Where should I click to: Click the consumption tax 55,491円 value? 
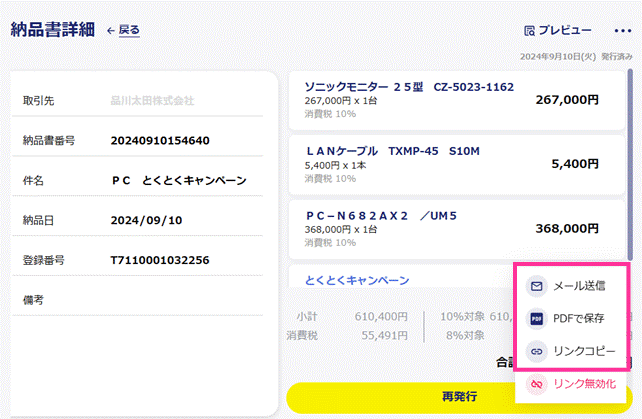pos(384,335)
